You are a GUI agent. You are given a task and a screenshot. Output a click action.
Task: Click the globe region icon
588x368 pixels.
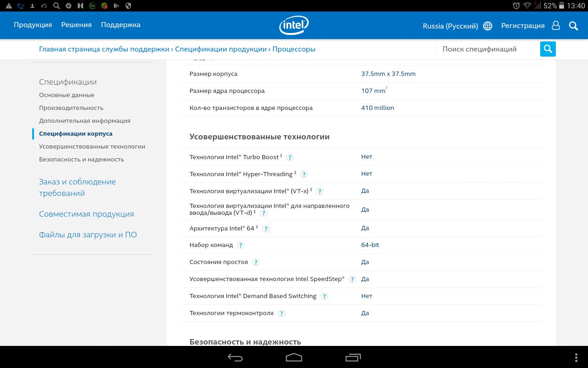pos(488,26)
